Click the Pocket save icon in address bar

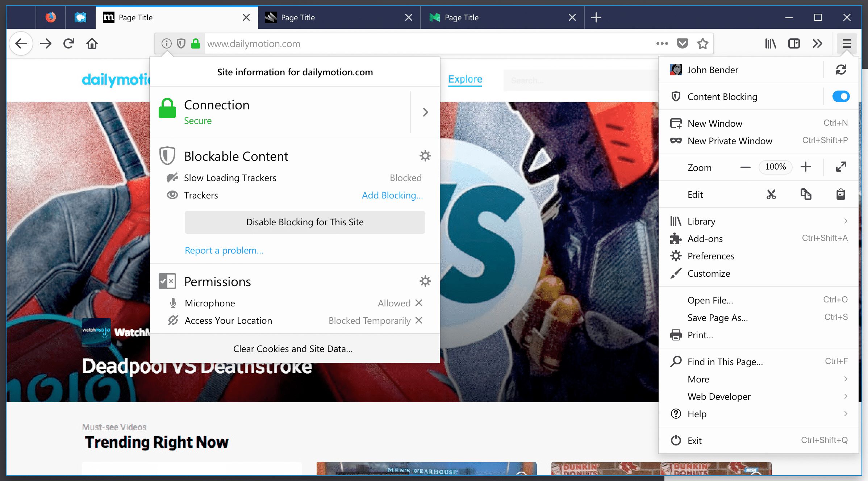pos(682,43)
